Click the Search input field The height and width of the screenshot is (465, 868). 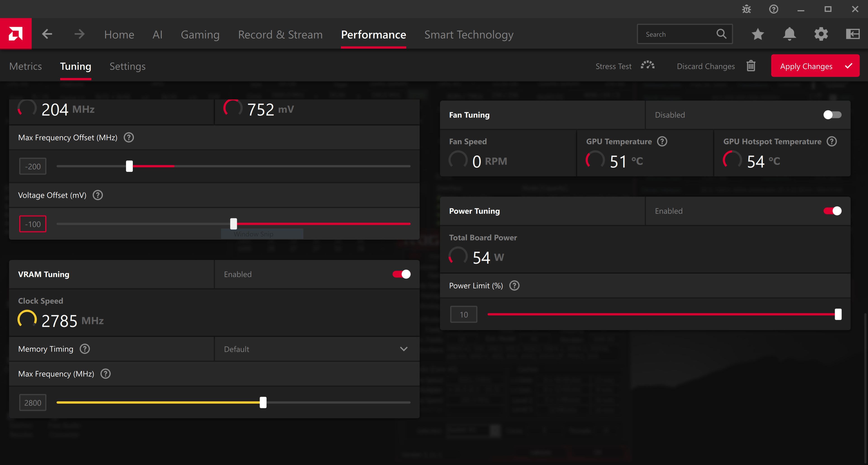click(677, 34)
